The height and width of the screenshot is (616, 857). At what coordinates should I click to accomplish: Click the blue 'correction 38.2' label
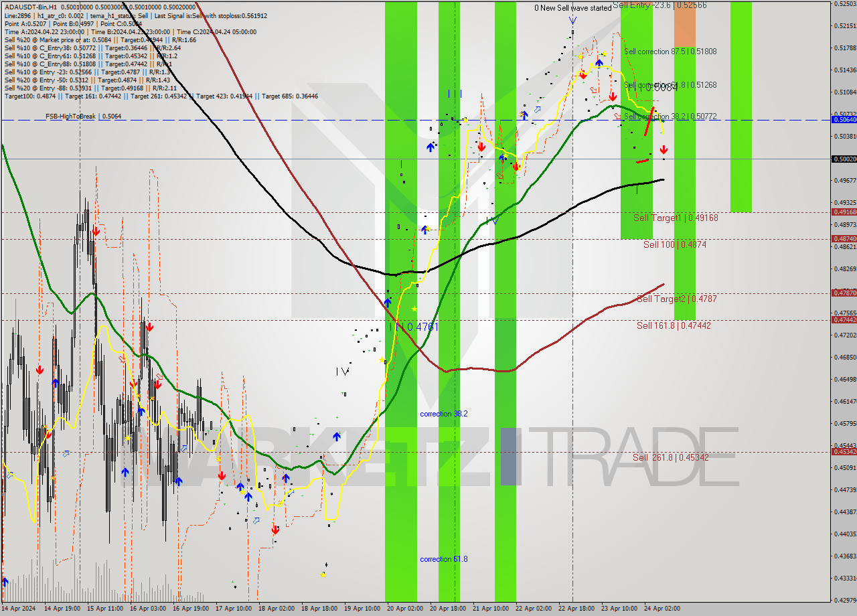(444, 414)
